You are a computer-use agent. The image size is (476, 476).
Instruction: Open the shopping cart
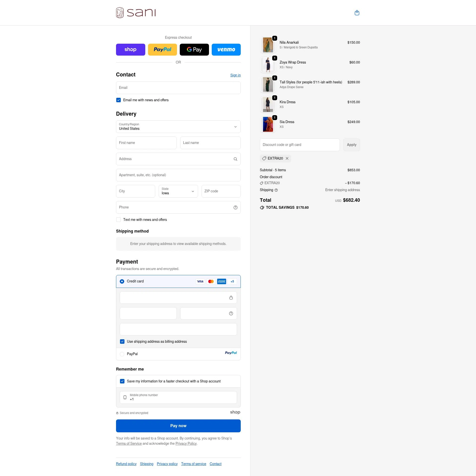tap(357, 13)
